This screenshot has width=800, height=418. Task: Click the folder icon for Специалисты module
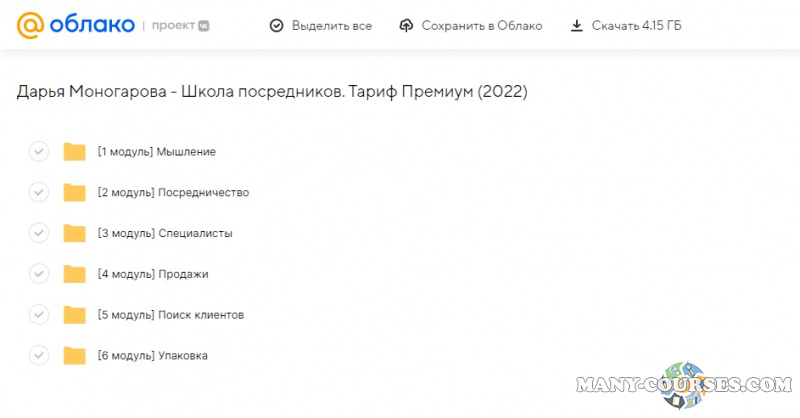click(x=74, y=233)
